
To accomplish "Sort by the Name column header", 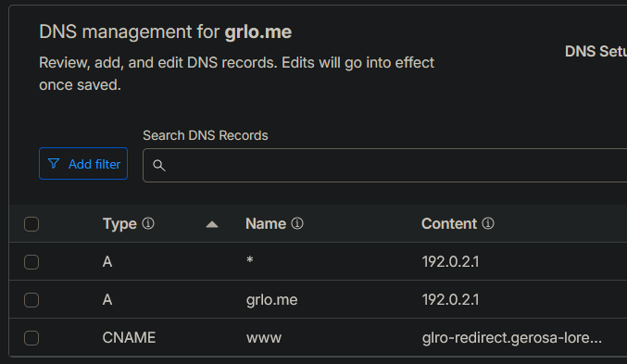I will [266, 223].
